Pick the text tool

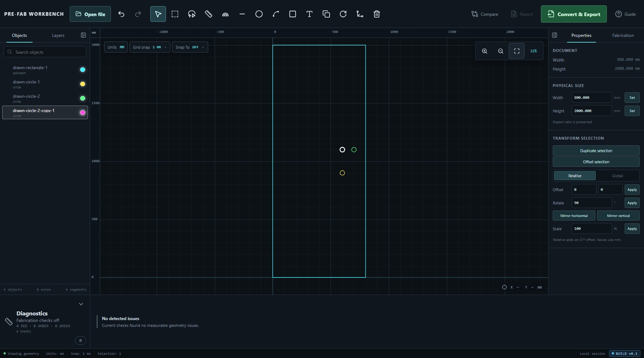tap(309, 14)
